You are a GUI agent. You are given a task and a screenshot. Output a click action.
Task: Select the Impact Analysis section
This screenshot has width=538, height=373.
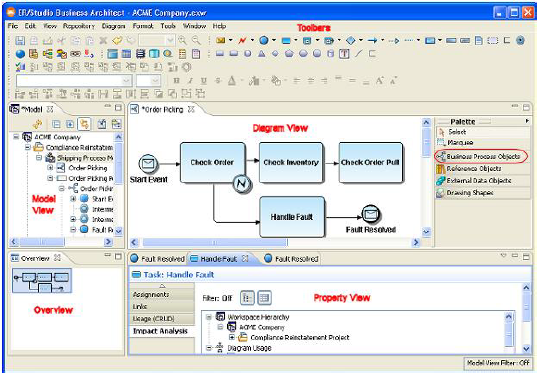tap(160, 331)
